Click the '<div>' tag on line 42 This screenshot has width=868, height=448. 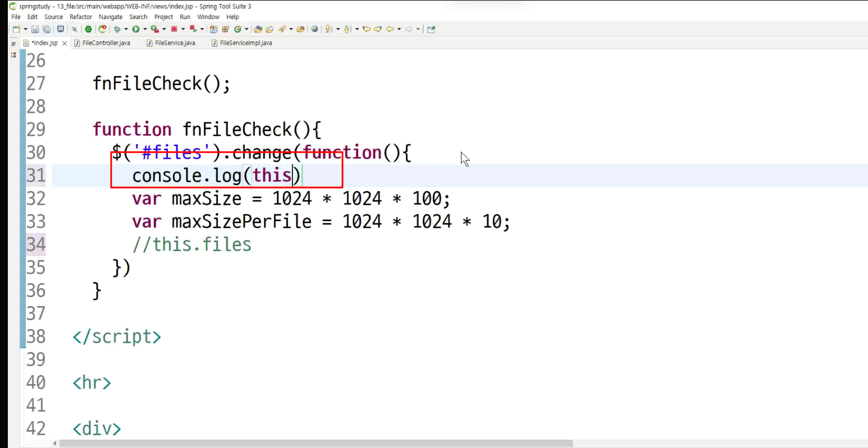click(97, 429)
